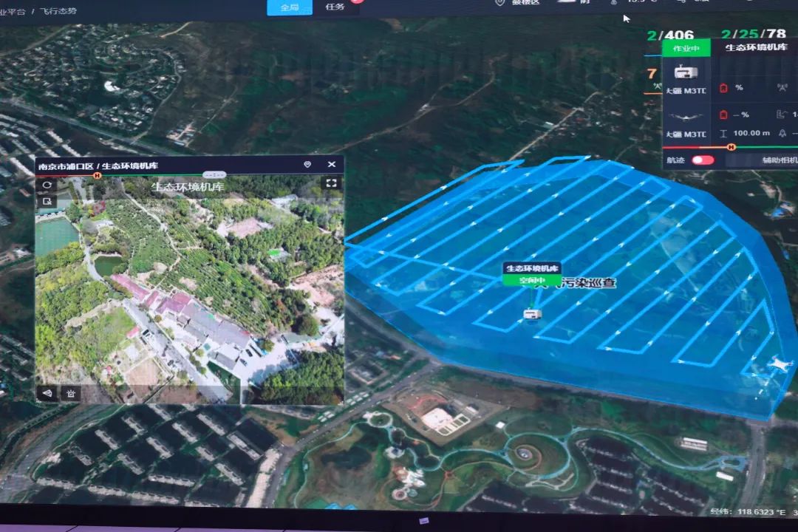Expand the drone video to fullscreen
This screenshot has height=532, width=798.
tap(331, 183)
